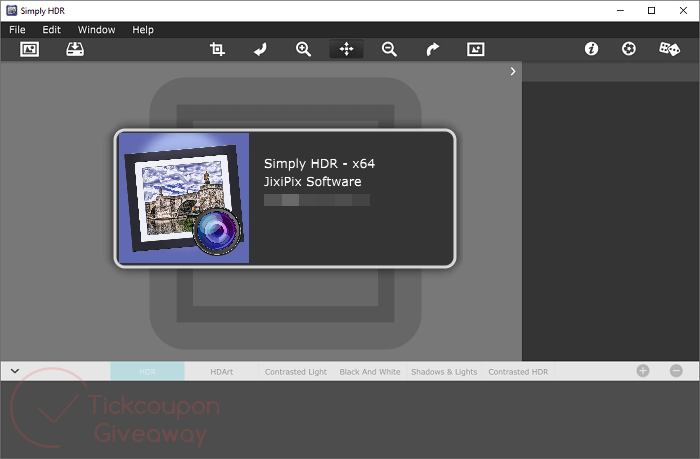Click the Simply HDR title bar app icon

(12, 11)
